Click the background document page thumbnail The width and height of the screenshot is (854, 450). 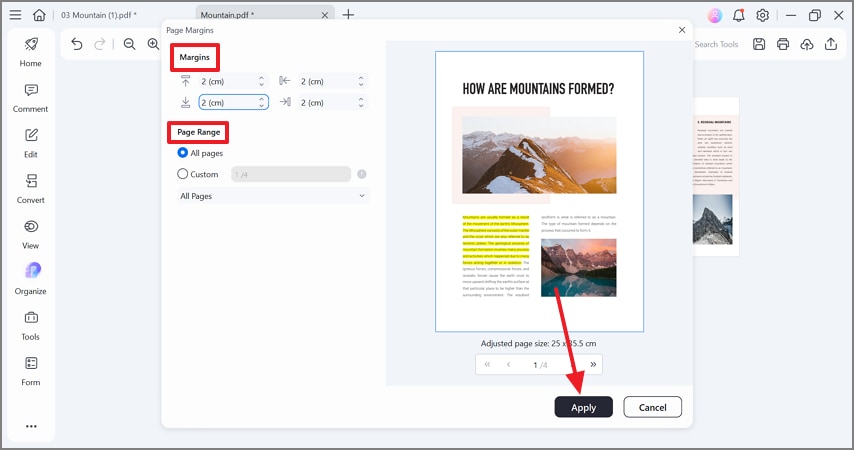[x=716, y=177]
